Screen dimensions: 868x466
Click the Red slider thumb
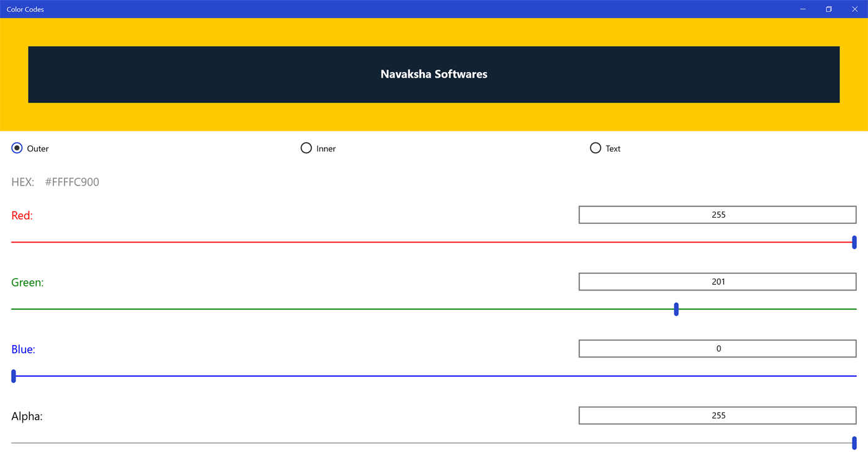tap(854, 242)
